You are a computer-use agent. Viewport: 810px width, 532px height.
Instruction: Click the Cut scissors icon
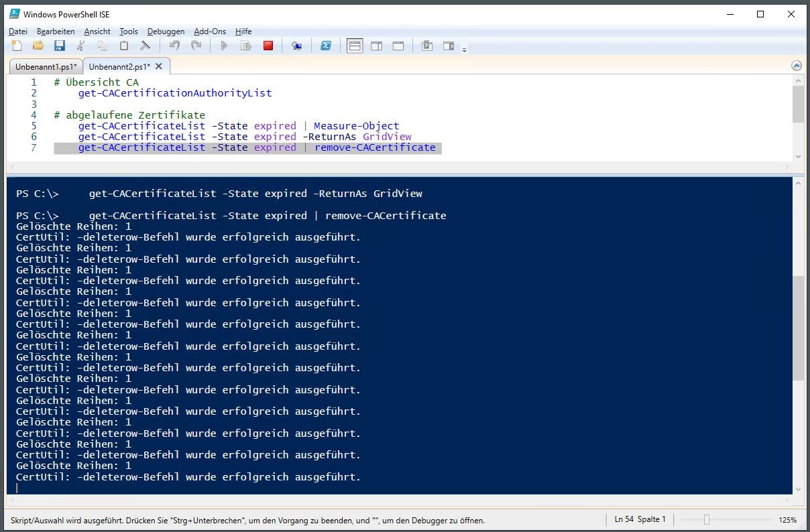(81, 46)
